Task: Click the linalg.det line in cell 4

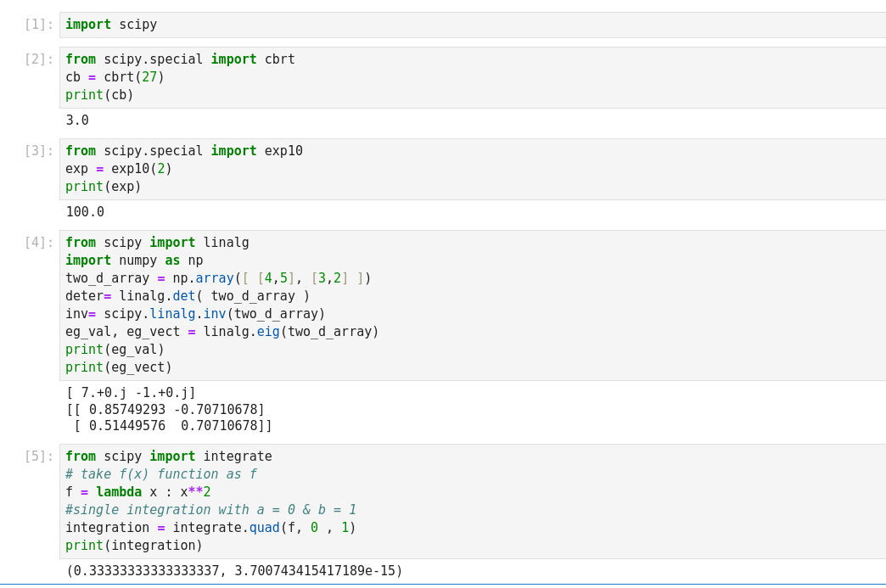Action: coord(188,296)
